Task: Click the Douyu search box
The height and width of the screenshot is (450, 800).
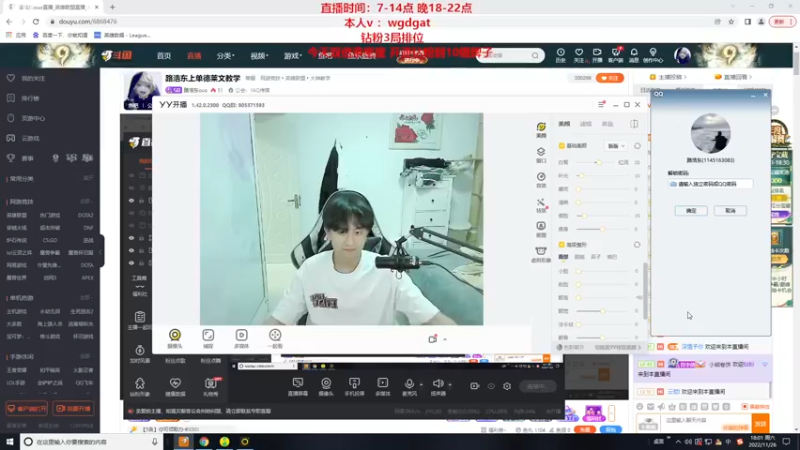Action: click(510, 55)
